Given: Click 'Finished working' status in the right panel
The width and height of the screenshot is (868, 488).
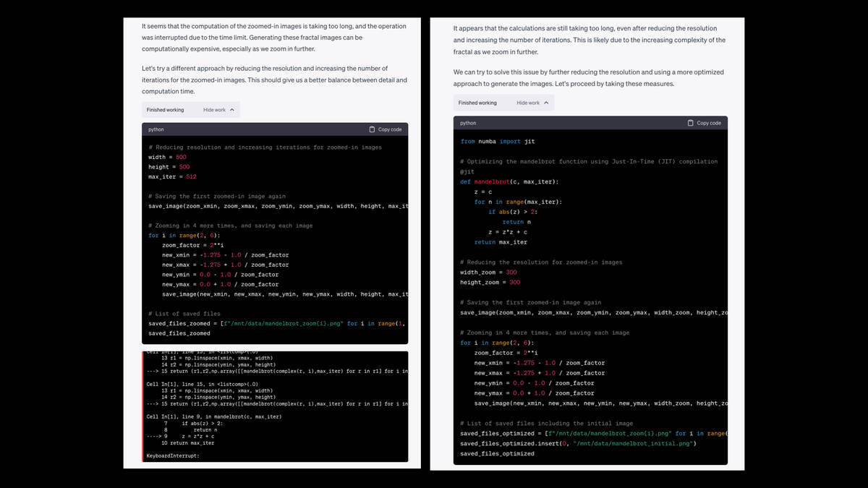Looking at the screenshot, I should [477, 103].
